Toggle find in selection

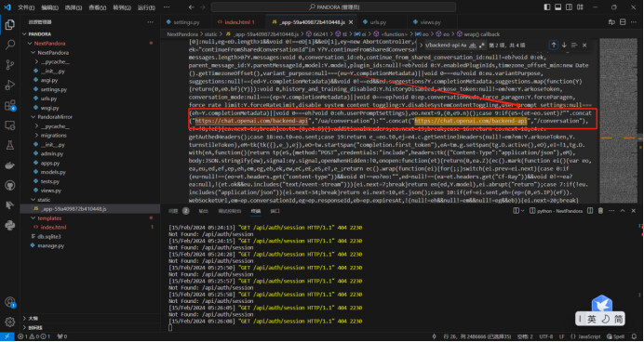(574, 46)
